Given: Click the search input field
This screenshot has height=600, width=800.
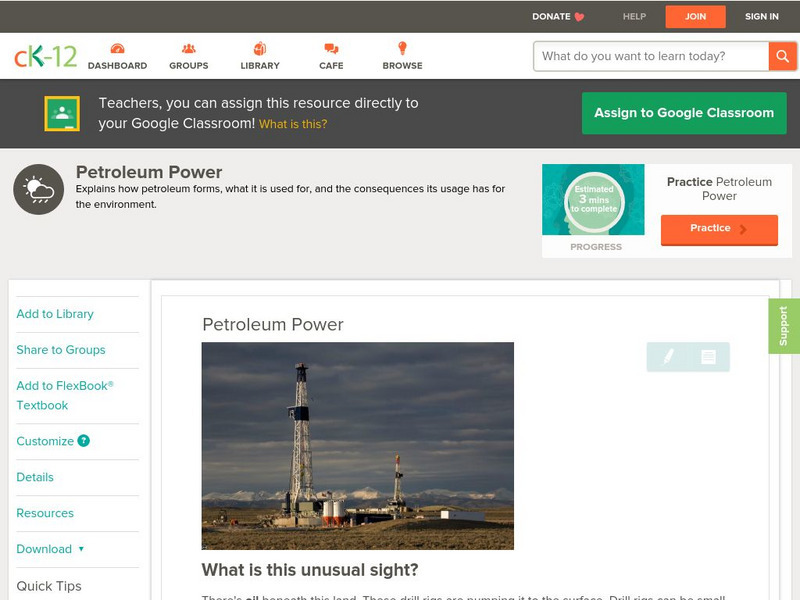Looking at the screenshot, I should (645, 56).
